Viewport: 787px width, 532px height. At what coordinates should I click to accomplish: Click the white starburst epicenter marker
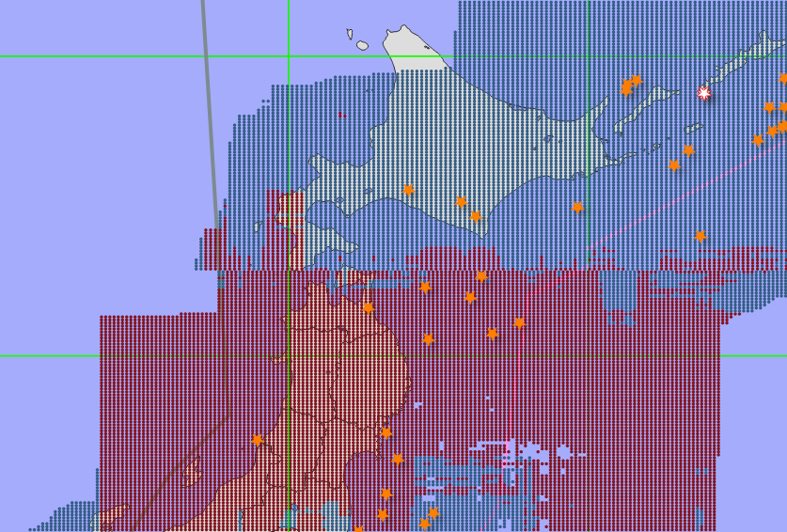coord(703,93)
